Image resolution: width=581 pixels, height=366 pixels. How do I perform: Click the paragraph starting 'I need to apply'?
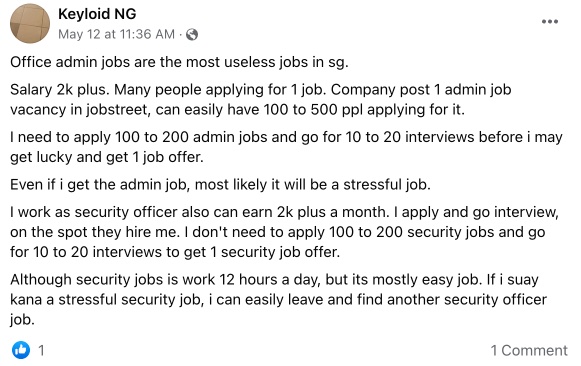tap(286, 147)
